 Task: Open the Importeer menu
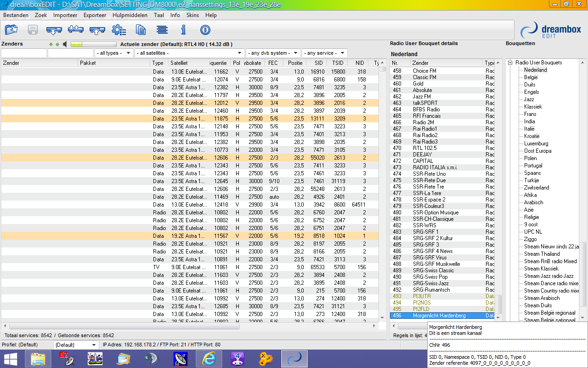(65, 15)
